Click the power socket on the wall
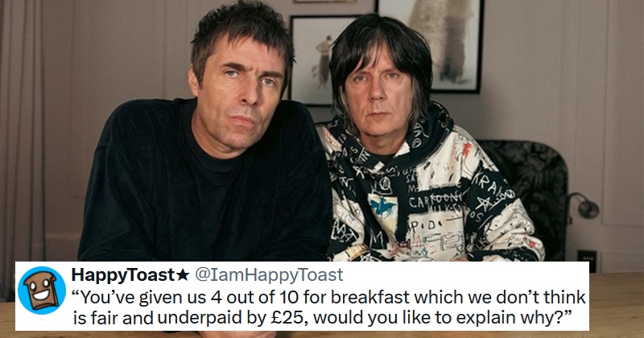The width and height of the screenshot is (644, 338). [x=587, y=255]
